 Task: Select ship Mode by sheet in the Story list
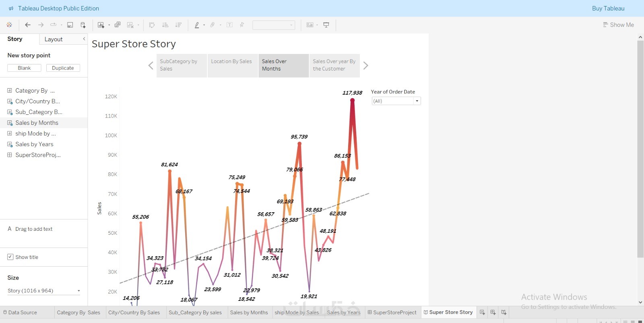coord(43,134)
